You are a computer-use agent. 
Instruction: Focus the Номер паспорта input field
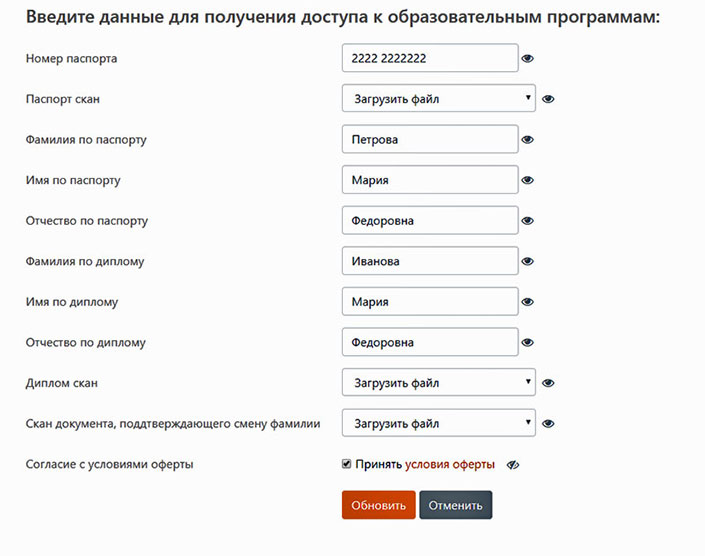430,58
